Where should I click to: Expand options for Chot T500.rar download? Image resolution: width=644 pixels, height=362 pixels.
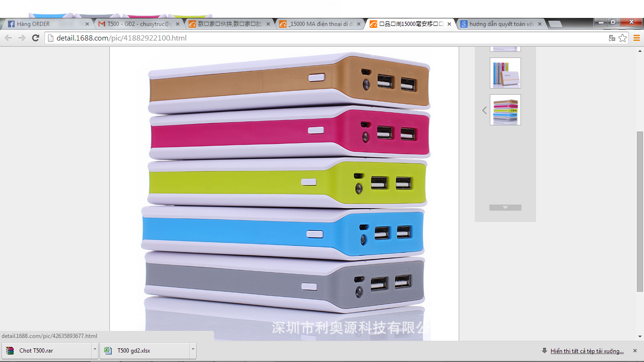95,350
